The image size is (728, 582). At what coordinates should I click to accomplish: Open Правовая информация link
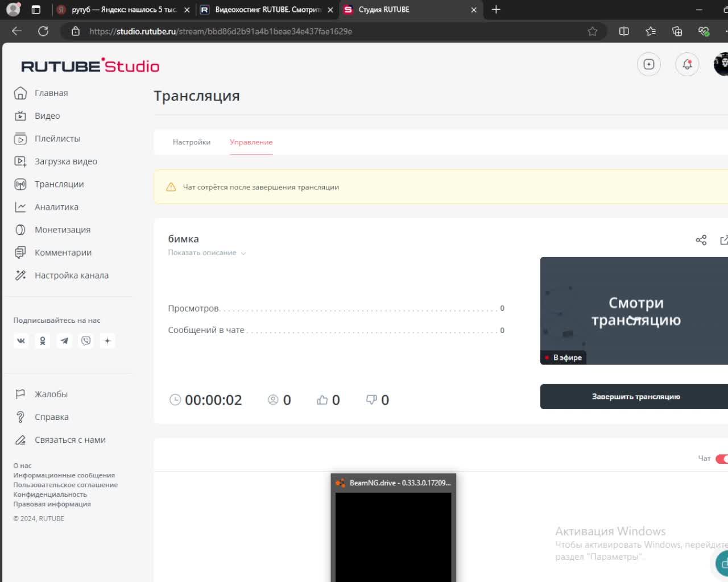coord(52,504)
